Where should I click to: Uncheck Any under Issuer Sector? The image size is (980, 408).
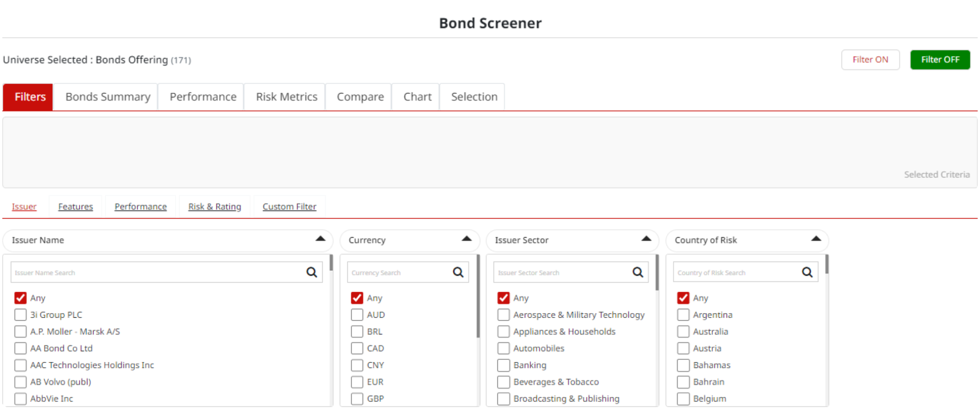(503, 298)
